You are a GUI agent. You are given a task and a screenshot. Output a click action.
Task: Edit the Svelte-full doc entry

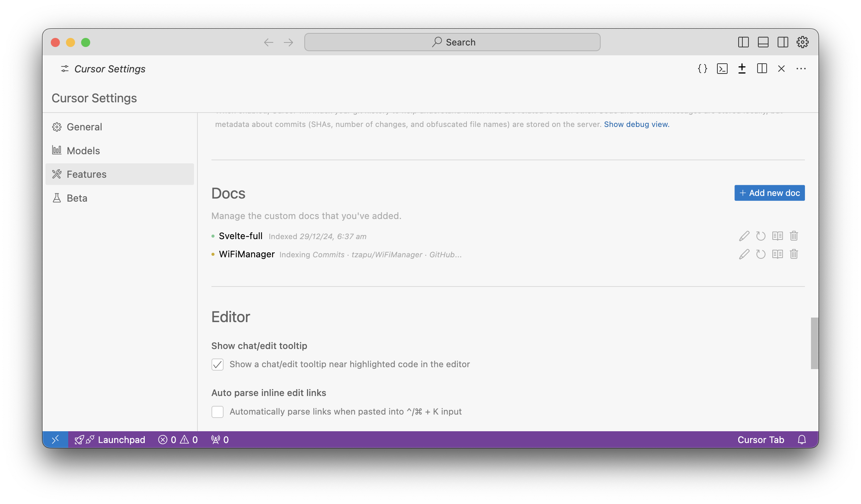click(x=744, y=236)
